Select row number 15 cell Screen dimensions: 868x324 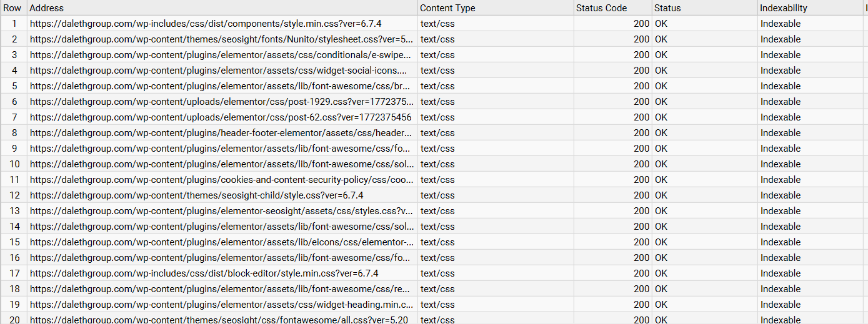coord(14,242)
